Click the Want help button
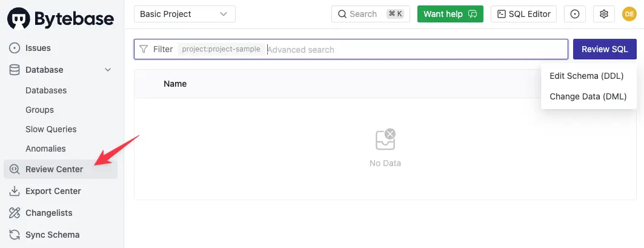 (450, 14)
